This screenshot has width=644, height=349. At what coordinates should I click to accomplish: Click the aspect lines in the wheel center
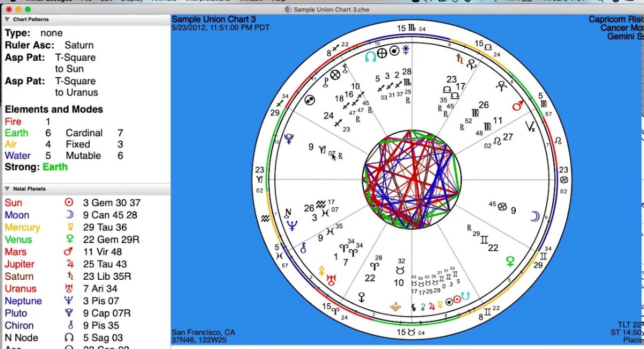point(412,179)
